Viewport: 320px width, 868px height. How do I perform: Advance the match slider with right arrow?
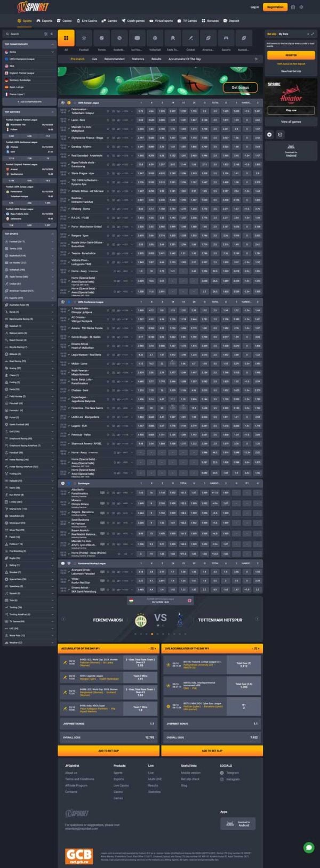pyautogui.click(x=257, y=619)
